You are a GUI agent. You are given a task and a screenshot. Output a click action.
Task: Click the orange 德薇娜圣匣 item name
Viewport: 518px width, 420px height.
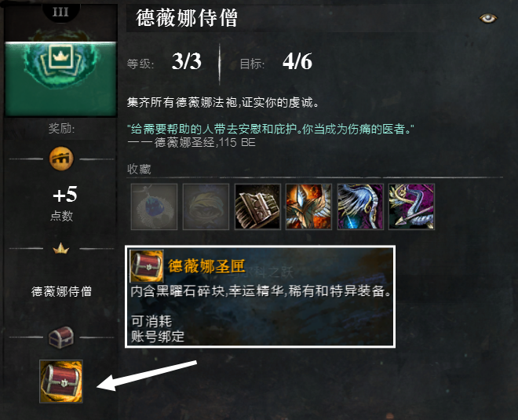[x=206, y=266]
